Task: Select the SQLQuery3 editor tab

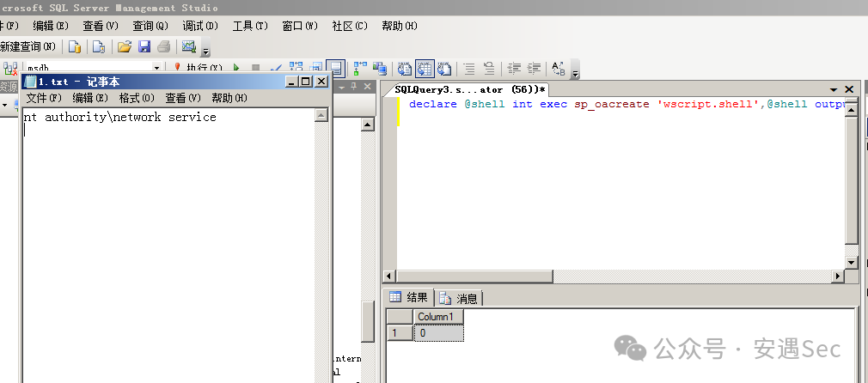Action: tap(470, 89)
